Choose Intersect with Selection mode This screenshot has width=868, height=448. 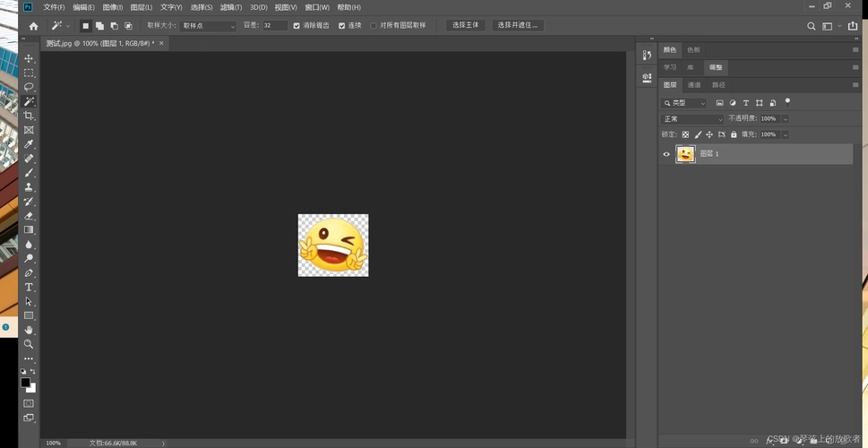[128, 25]
